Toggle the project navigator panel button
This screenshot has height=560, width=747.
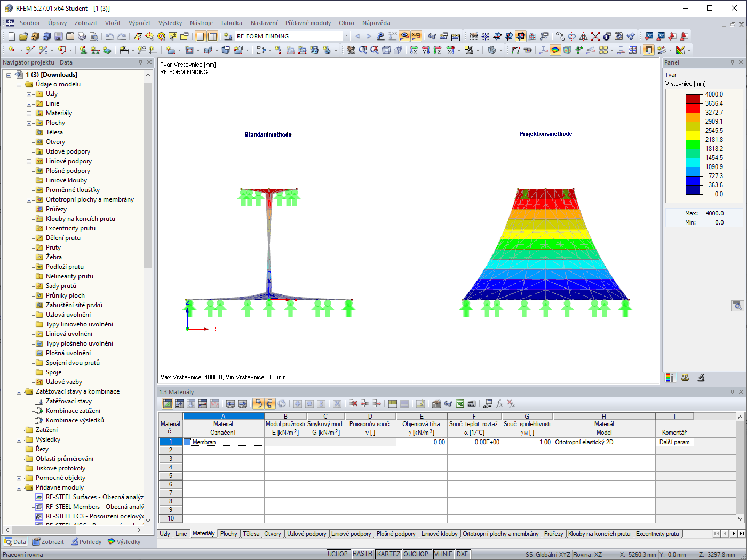200,36
